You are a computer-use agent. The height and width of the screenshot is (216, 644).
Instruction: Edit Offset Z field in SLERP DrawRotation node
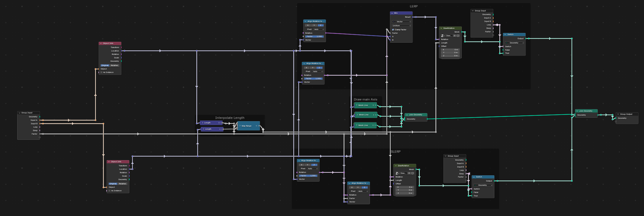tap(405, 193)
